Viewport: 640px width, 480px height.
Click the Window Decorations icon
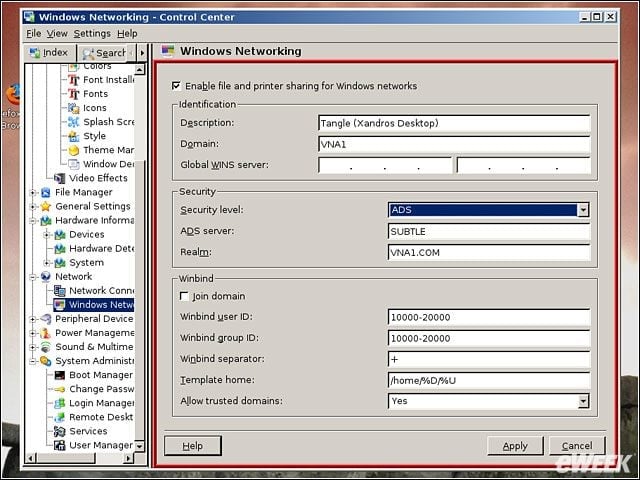point(73,164)
